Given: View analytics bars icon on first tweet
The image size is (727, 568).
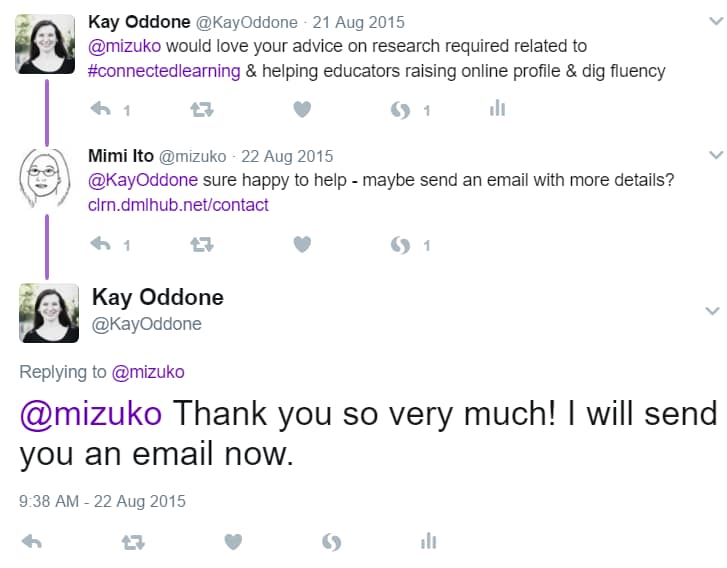Looking at the screenshot, I should (497, 108).
